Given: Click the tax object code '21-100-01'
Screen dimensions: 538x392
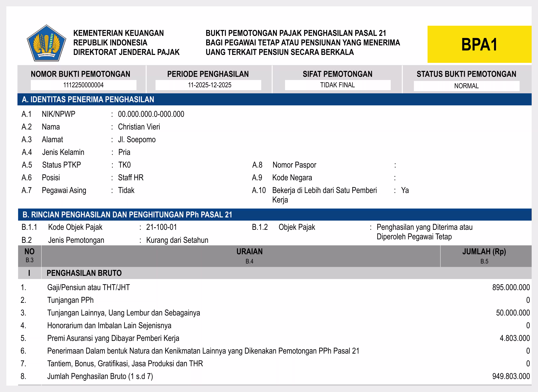Looking at the screenshot, I should click(162, 227).
